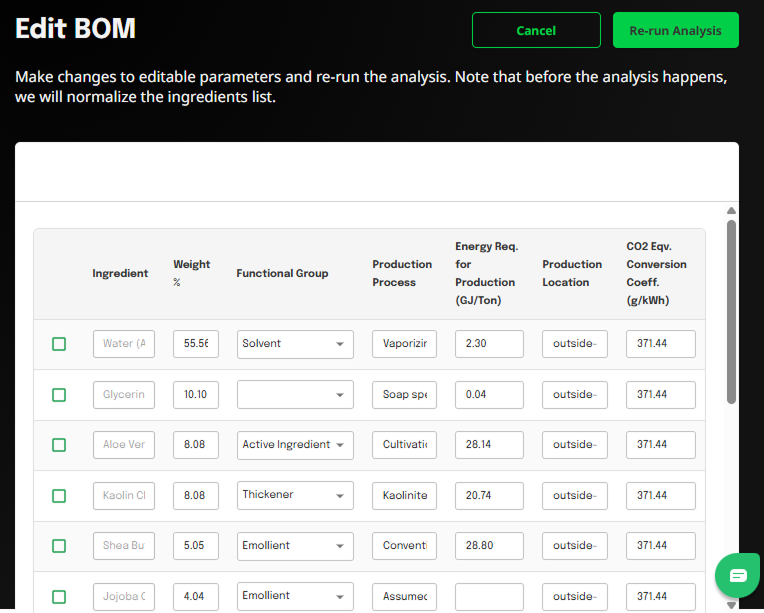Click Re-run Analysis button

pyautogui.click(x=675, y=30)
